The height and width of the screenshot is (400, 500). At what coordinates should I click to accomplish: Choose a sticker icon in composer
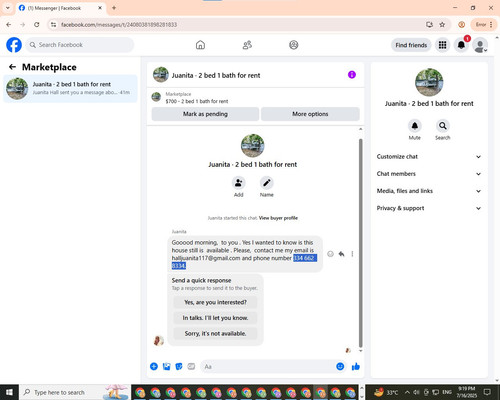(179, 367)
